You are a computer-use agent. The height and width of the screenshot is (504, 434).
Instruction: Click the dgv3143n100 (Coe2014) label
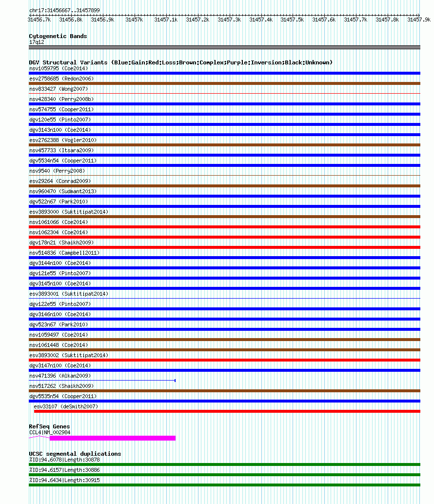coord(60,130)
